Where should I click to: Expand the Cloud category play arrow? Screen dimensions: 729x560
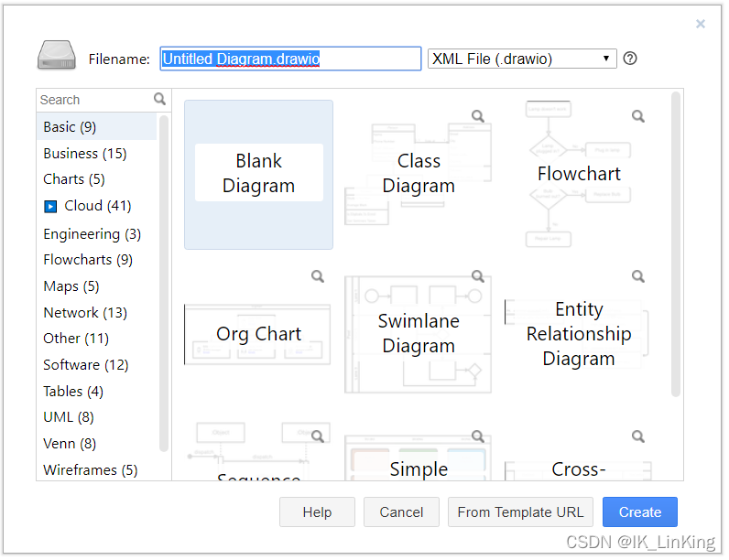pyautogui.click(x=50, y=206)
